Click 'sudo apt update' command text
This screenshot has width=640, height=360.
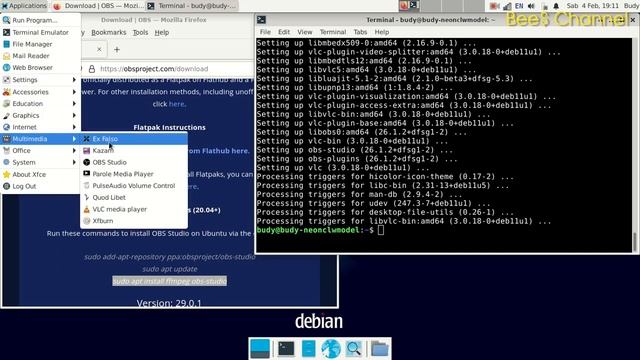click(170, 269)
